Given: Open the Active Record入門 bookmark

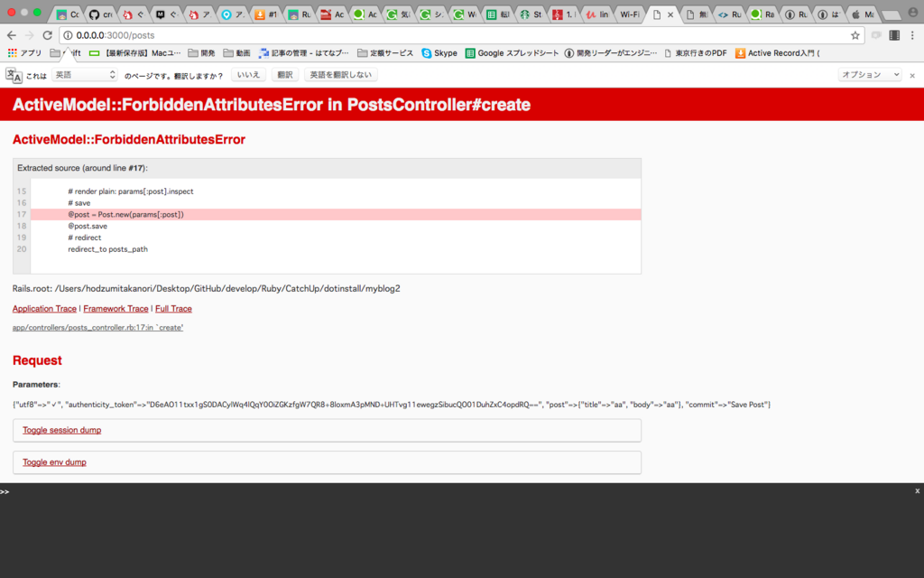Looking at the screenshot, I should [781, 52].
